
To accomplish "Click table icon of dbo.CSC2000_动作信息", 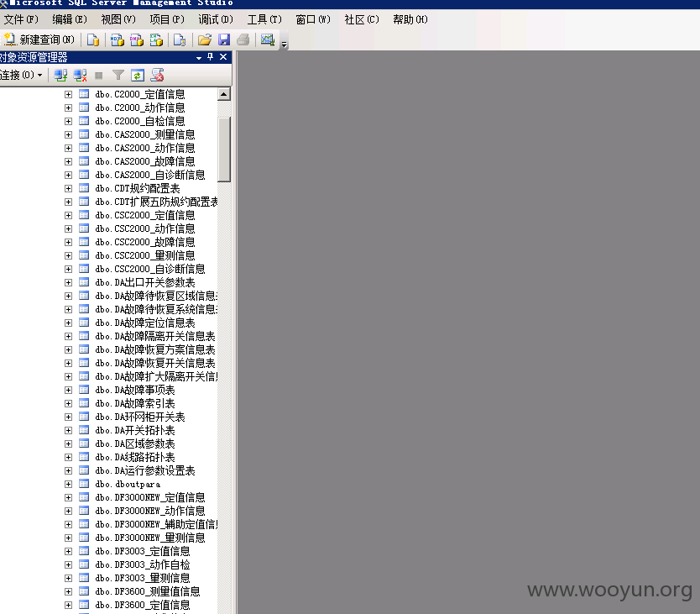I will click(x=84, y=228).
